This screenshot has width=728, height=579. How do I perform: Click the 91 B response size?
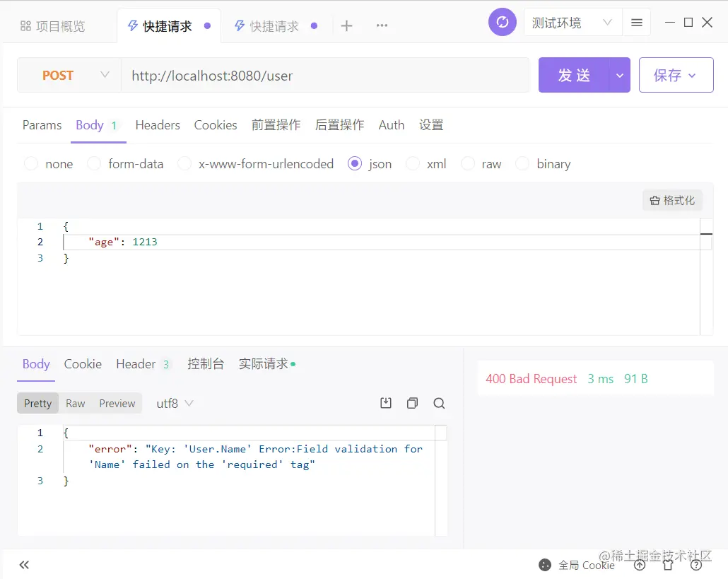point(635,379)
